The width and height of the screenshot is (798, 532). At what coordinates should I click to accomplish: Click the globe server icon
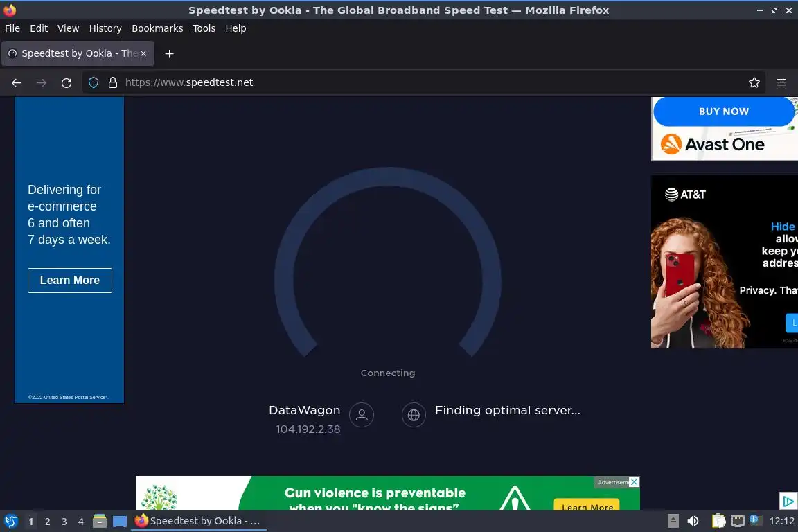414,415
